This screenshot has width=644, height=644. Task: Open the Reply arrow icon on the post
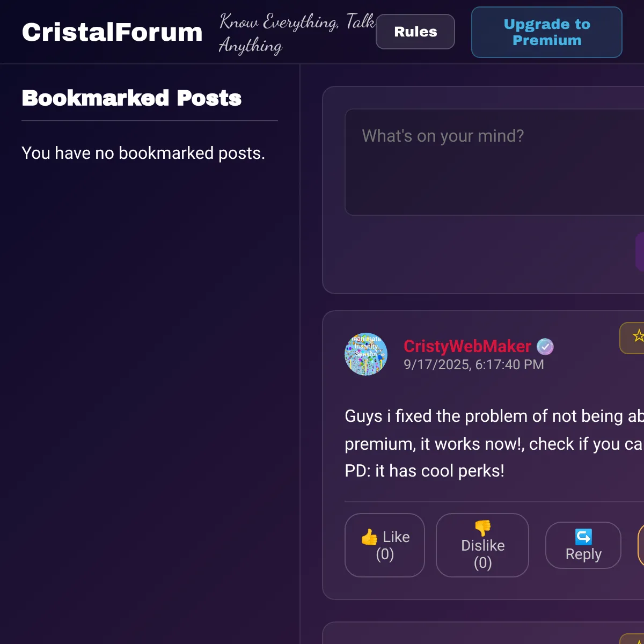pyautogui.click(x=583, y=536)
